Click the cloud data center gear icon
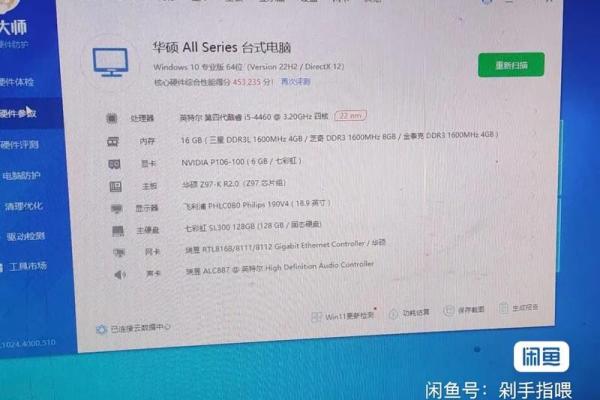 tap(101, 329)
